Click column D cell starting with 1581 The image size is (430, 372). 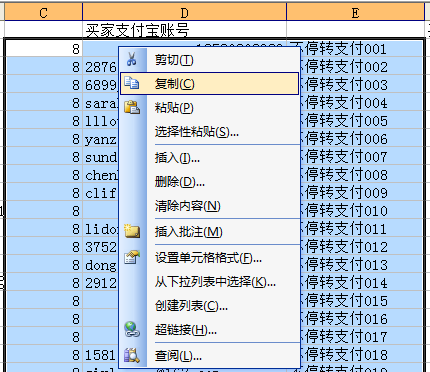[101, 354]
